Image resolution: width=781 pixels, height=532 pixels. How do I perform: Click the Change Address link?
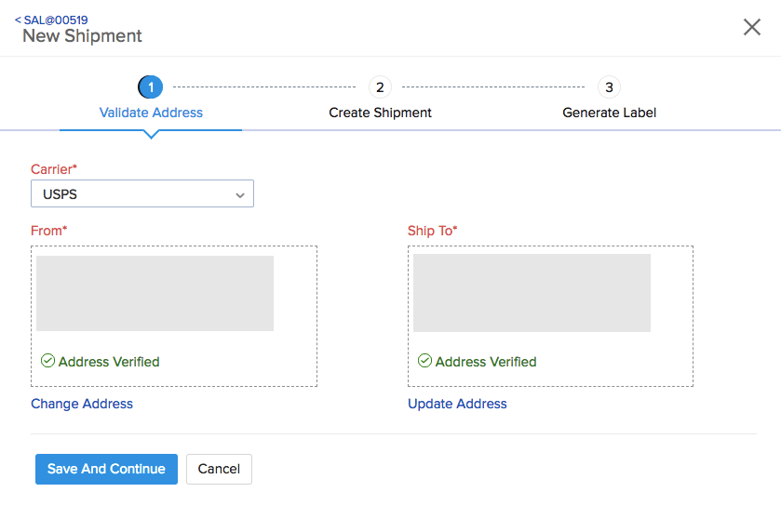click(x=82, y=404)
